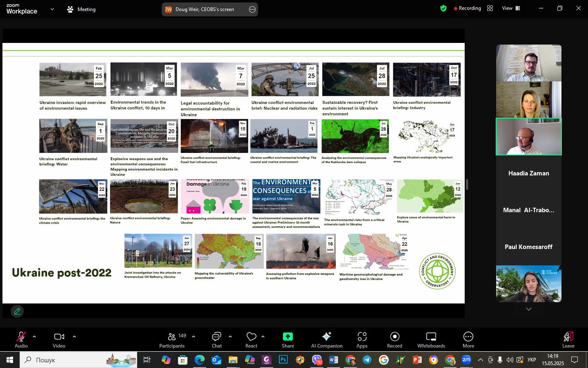Image resolution: width=588 pixels, height=368 pixels.
Task: Open the Chat panel
Action: (216, 339)
